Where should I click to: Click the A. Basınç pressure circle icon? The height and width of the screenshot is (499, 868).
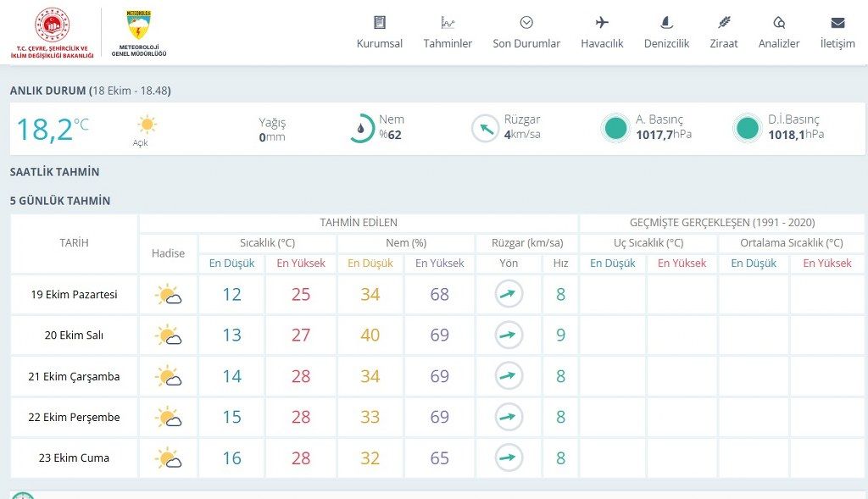615,128
